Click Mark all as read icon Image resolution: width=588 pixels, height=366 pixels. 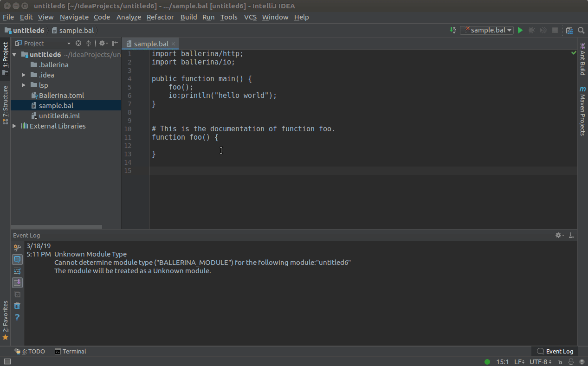[x=17, y=294]
